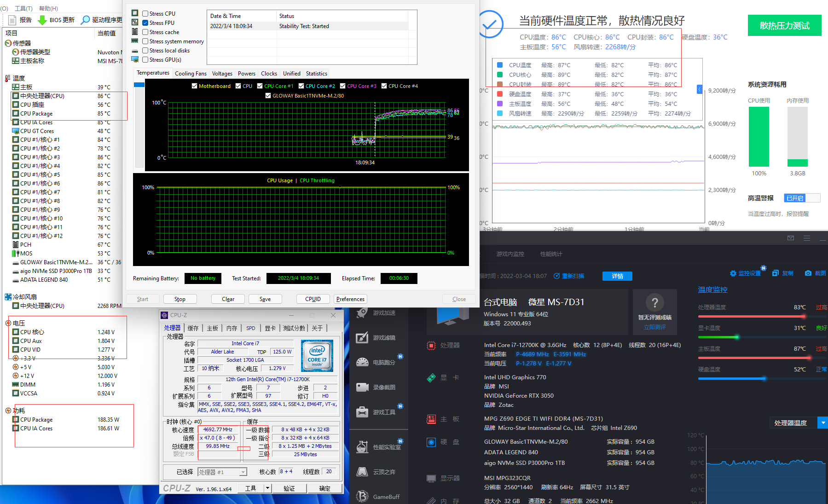Enable the Stress GPU(s) checkbox
This screenshot has height=504, width=828.
click(x=145, y=60)
